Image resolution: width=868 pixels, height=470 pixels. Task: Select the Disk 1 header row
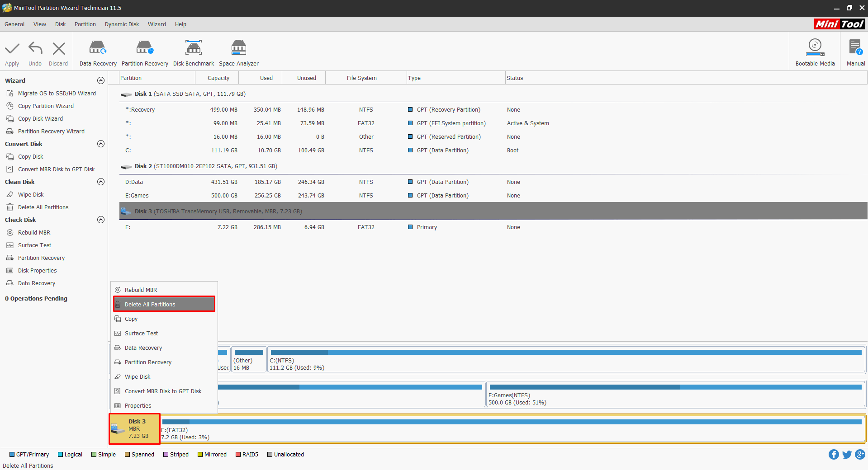[x=493, y=94]
